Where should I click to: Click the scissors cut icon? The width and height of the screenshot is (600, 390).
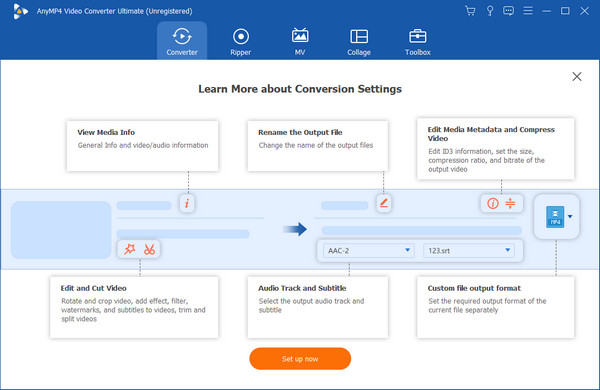149,249
